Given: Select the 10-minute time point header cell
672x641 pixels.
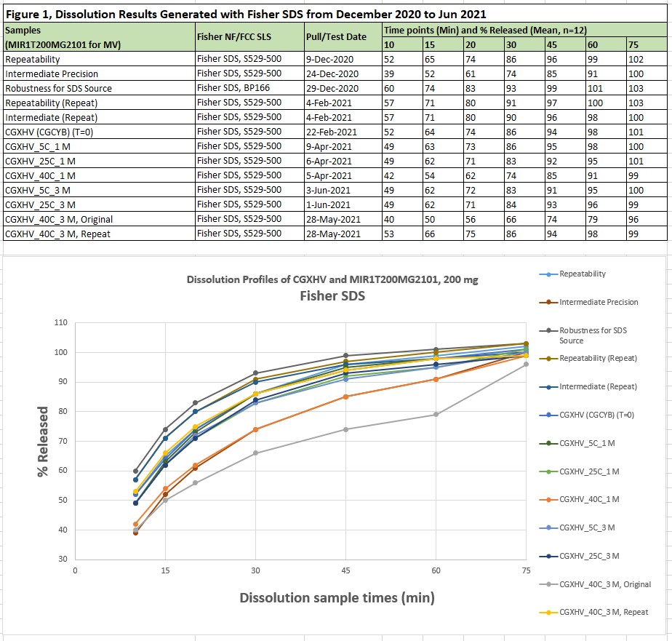Looking at the screenshot, I should pos(402,44).
